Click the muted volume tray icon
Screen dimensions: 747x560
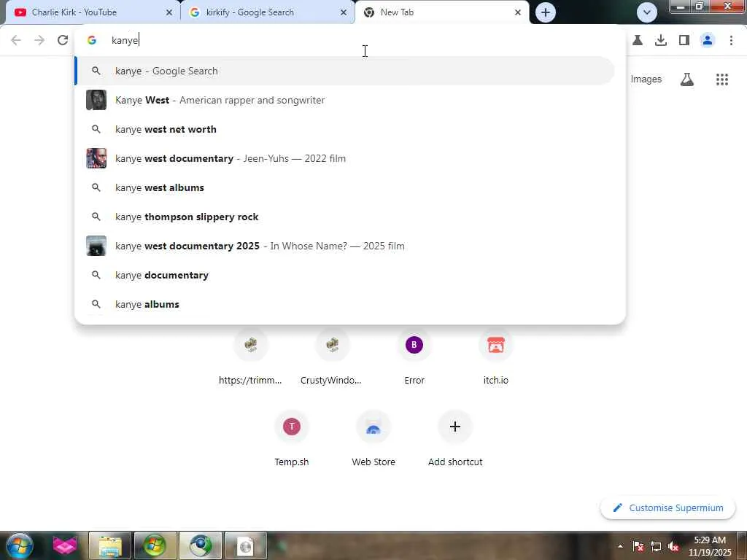click(673, 546)
